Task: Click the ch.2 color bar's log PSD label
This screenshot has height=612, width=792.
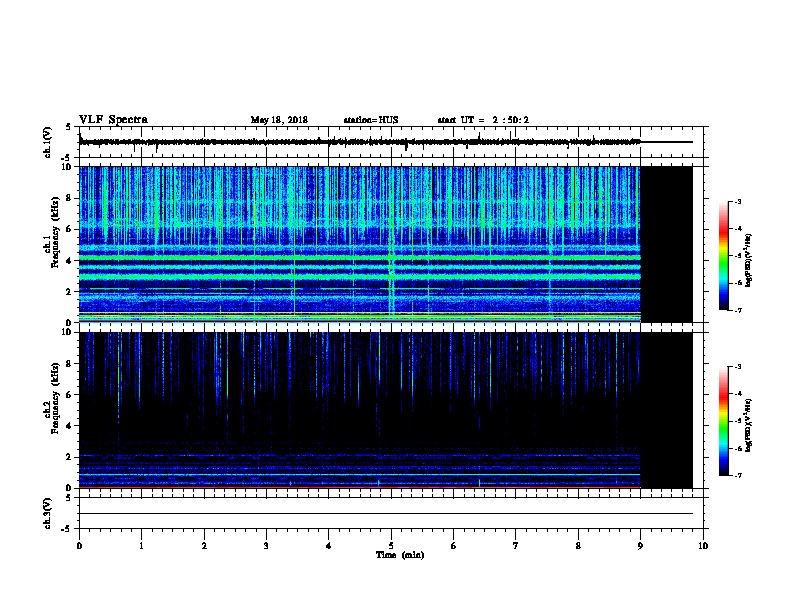Action: coord(749,425)
